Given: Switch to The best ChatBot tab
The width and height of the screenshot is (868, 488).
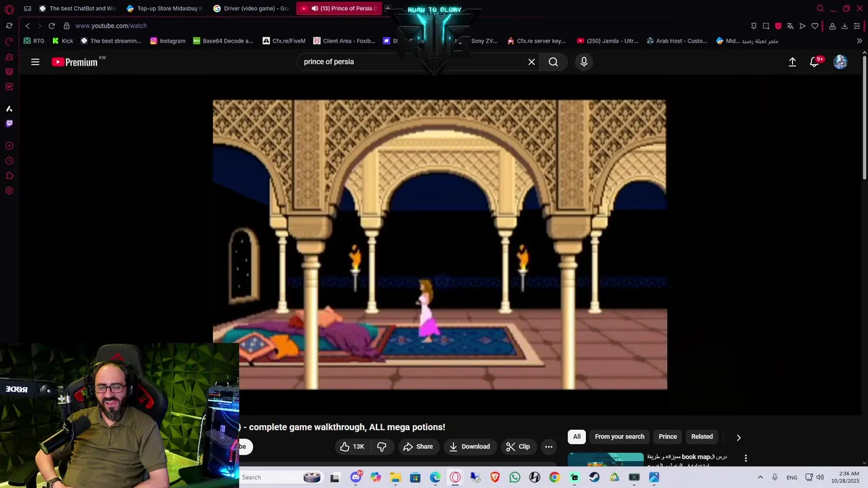Looking at the screenshot, I should point(77,9).
